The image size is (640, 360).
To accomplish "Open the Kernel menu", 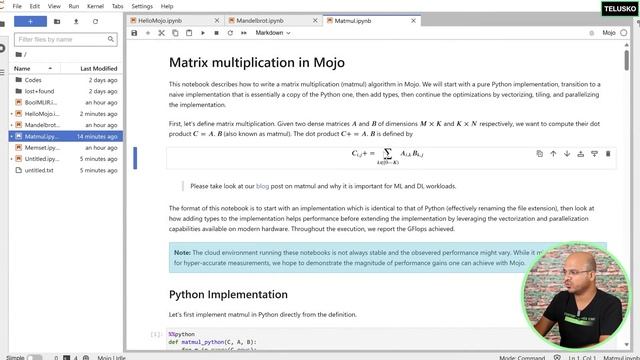I will pos(96,6).
